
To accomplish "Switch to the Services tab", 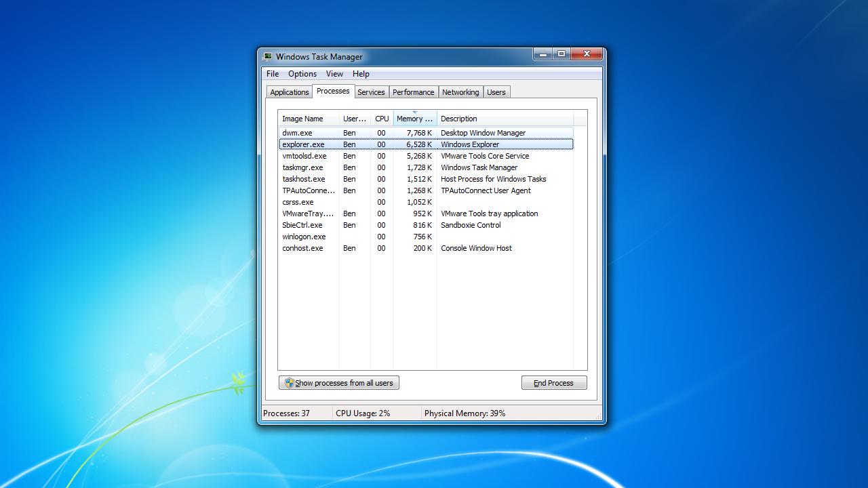I will coord(371,92).
